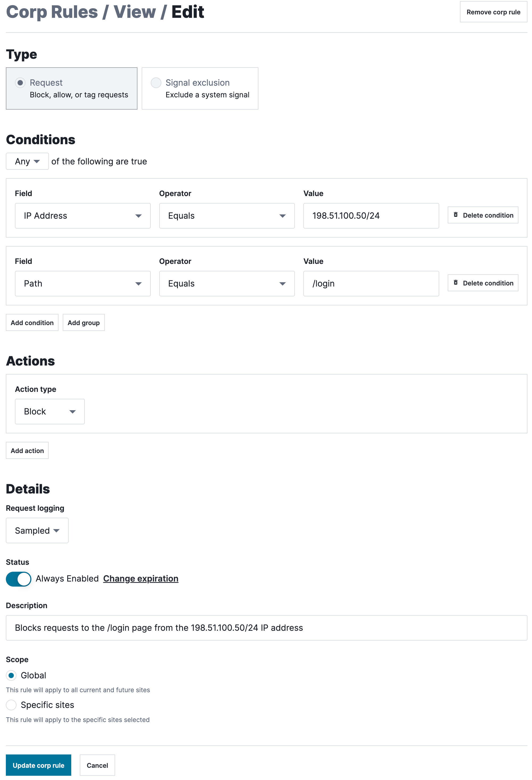532x780 pixels.
Task: Select the Global scope option
Action: [x=11, y=675]
